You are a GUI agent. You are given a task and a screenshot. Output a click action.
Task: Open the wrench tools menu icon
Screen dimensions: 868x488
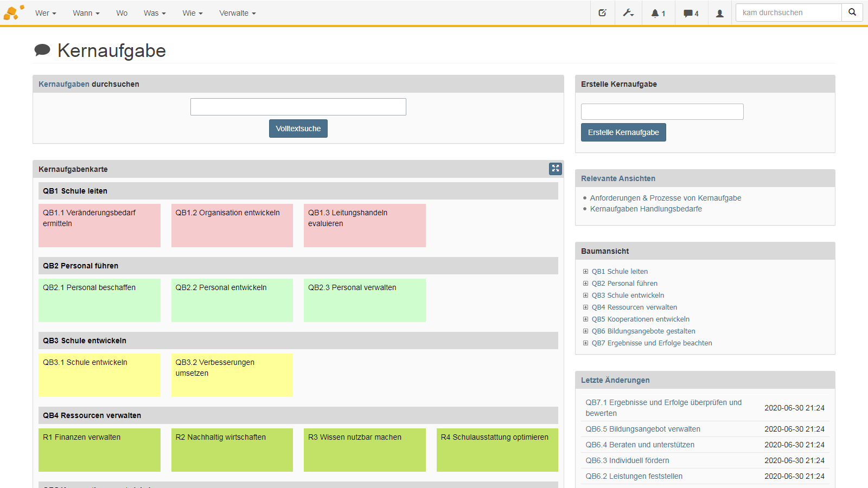628,12
